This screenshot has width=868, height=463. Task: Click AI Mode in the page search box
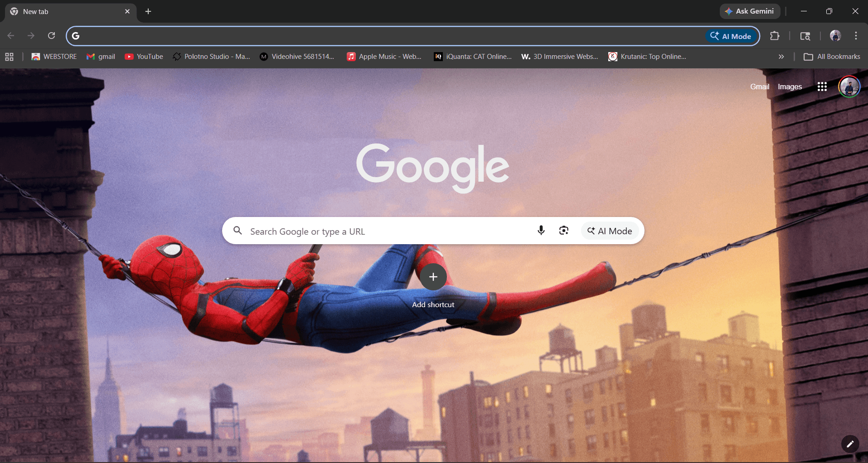[610, 231]
